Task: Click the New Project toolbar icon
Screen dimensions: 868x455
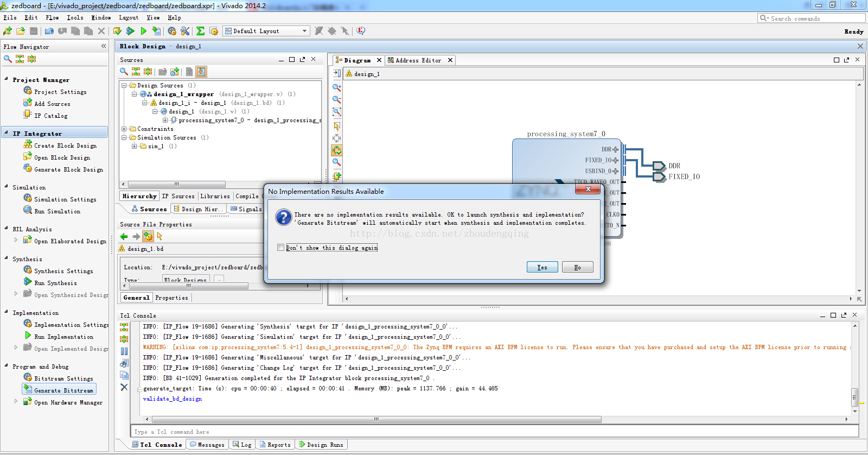Action: [8, 31]
